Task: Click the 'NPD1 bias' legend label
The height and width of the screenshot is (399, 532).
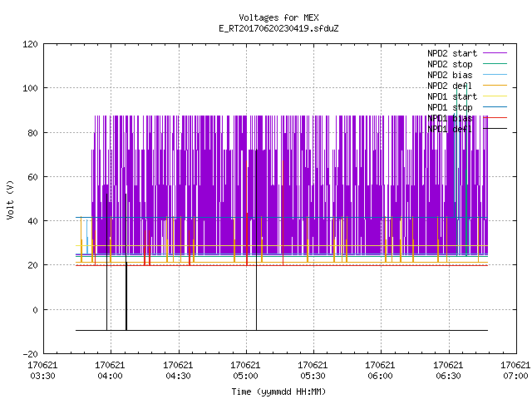Action: pos(450,118)
